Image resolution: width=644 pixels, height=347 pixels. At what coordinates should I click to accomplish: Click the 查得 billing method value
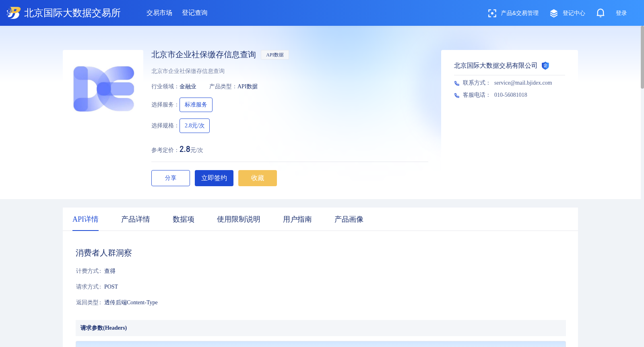(x=110, y=271)
